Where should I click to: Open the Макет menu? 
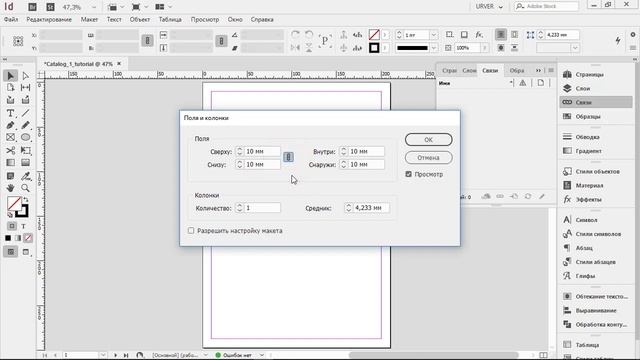[89, 20]
